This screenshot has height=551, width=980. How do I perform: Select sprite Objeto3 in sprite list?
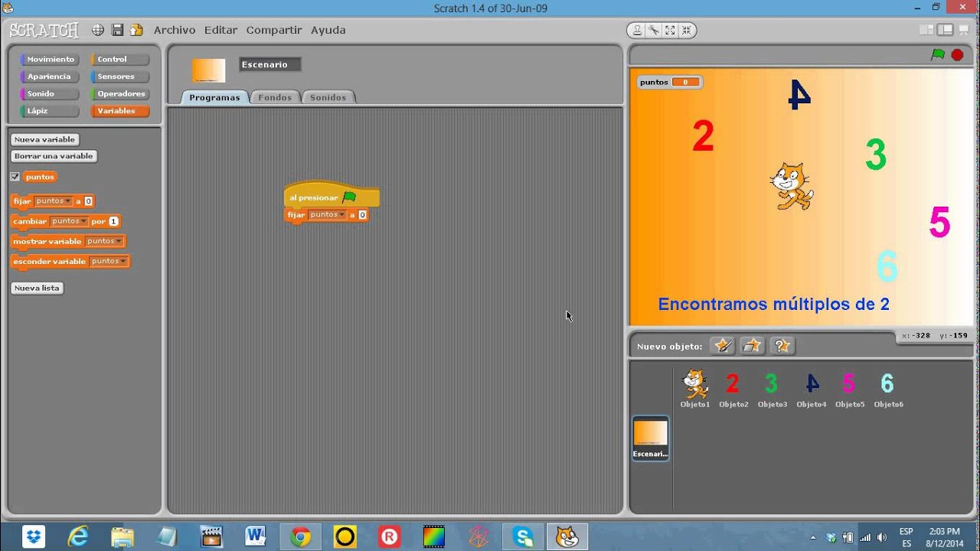pos(773,389)
